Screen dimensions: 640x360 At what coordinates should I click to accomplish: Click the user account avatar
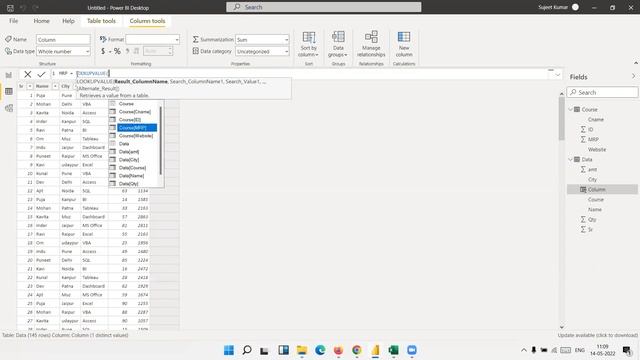click(575, 7)
